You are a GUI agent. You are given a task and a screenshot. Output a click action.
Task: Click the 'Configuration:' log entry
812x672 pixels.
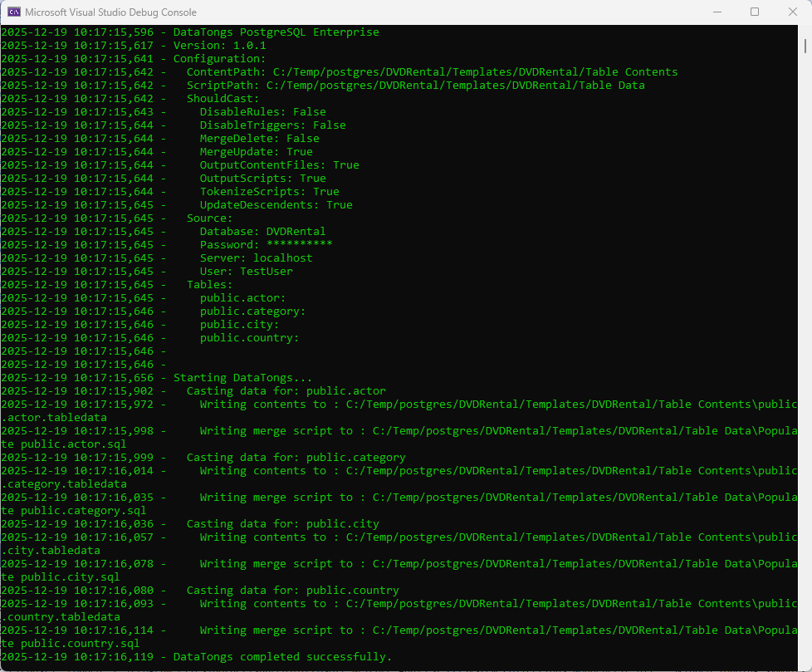pos(208,58)
